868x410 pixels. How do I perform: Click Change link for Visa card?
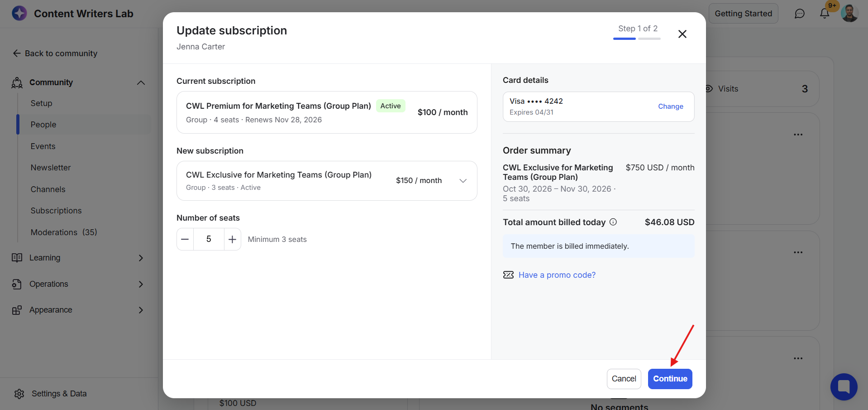(x=671, y=106)
